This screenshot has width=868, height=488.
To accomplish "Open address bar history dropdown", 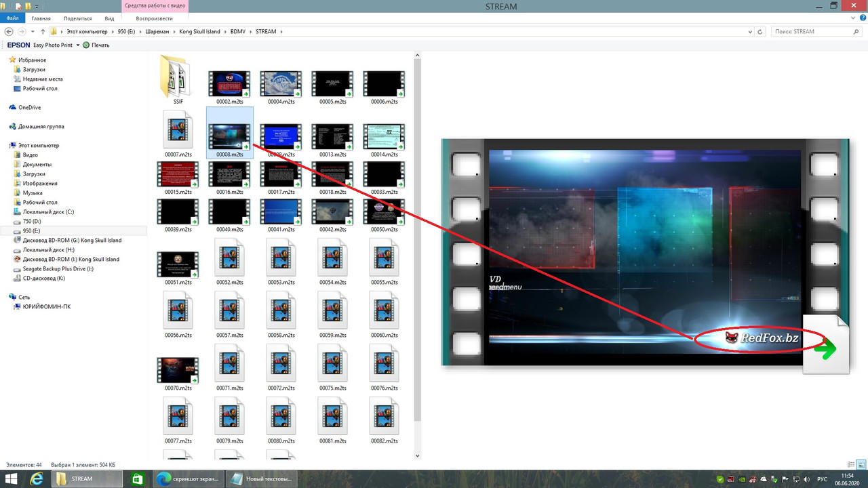I will tap(750, 31).
